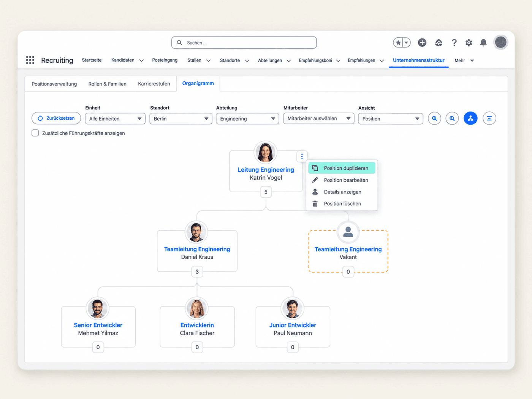This screenshot has height=399, width=532.
Task: Click Daniel Kraus' photo
Action: [196, 232]
